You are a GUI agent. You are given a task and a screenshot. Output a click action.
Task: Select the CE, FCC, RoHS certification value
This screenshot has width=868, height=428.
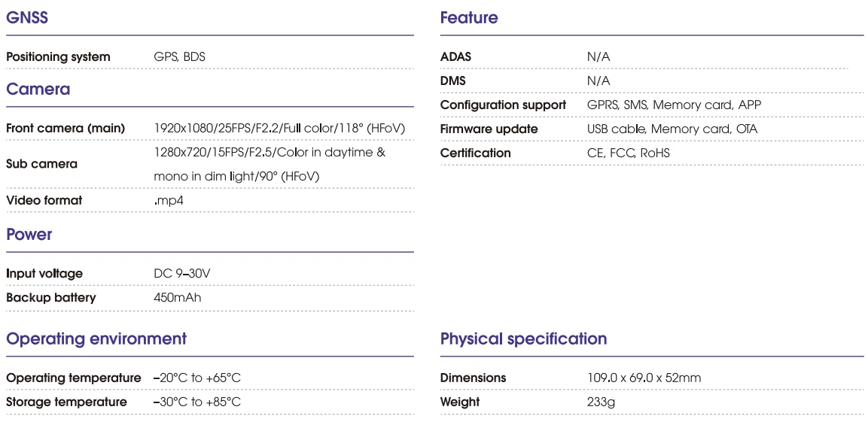[x=628, y=153]
